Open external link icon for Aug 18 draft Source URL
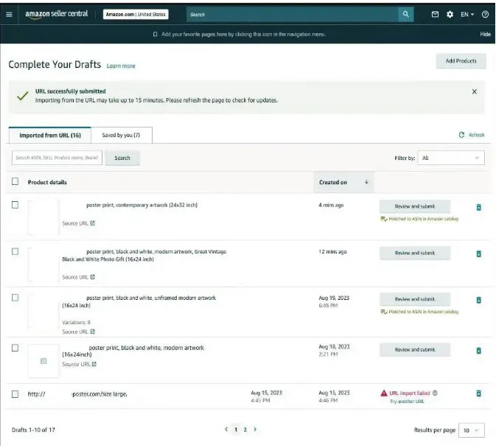 point(94,364)
